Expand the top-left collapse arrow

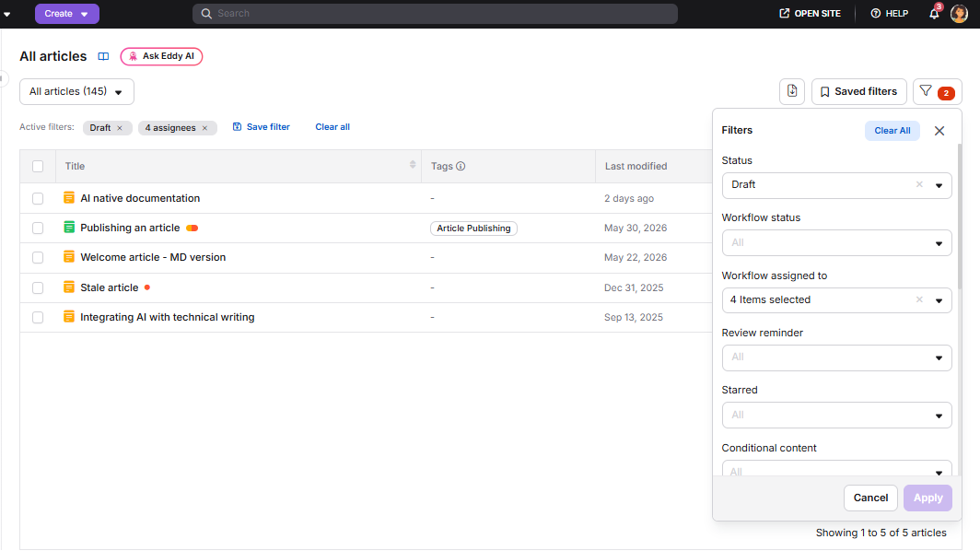click(6, 14)
